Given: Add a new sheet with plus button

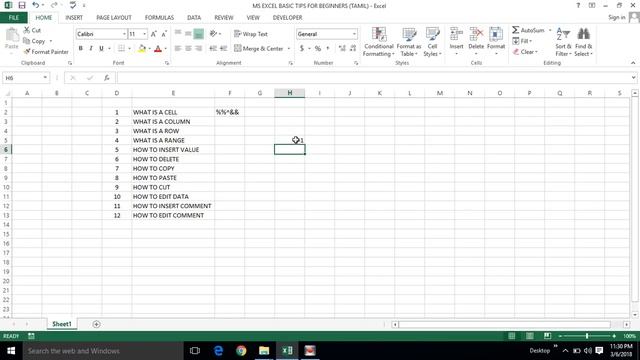Looking at the screenshot, I should pyautogui.click(x=96, y=324).
